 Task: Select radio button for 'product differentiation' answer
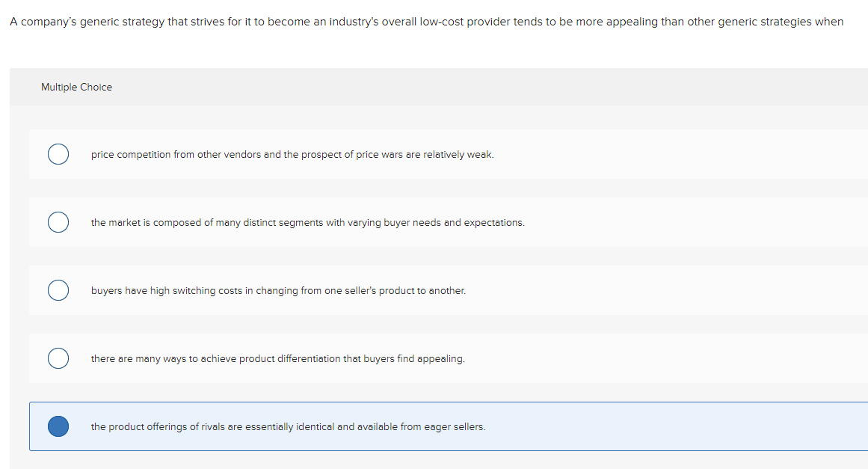point(58,358)
